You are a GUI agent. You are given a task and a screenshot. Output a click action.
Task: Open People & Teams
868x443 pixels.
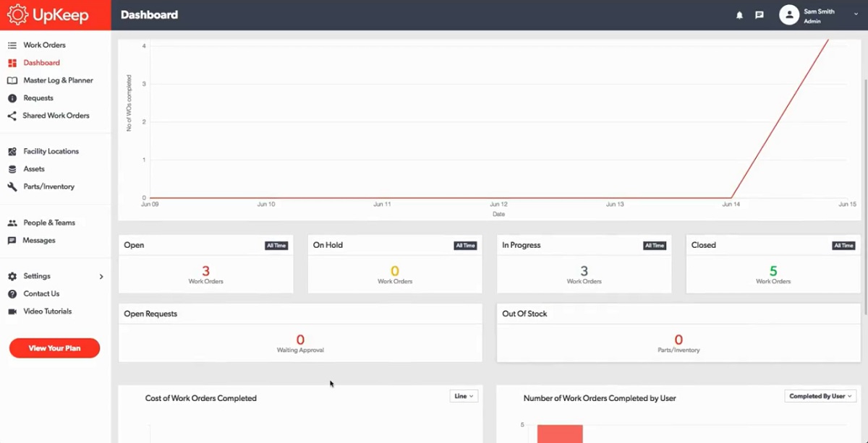tap(49, 223)
